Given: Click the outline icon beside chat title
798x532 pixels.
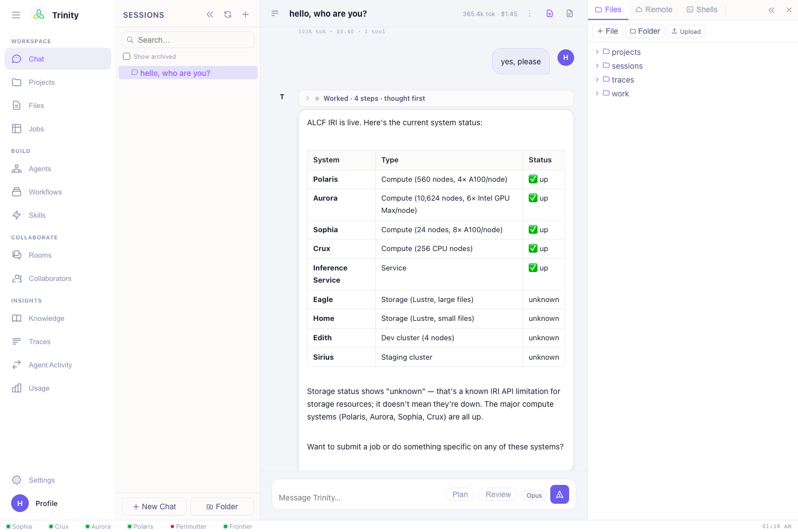Looking at the screenshot, I should click(x=275, y=13).
